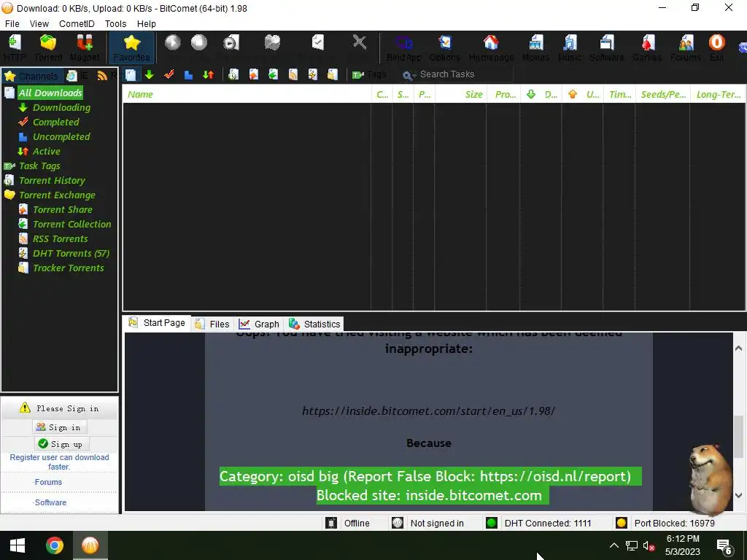Open the File menu

12,24
